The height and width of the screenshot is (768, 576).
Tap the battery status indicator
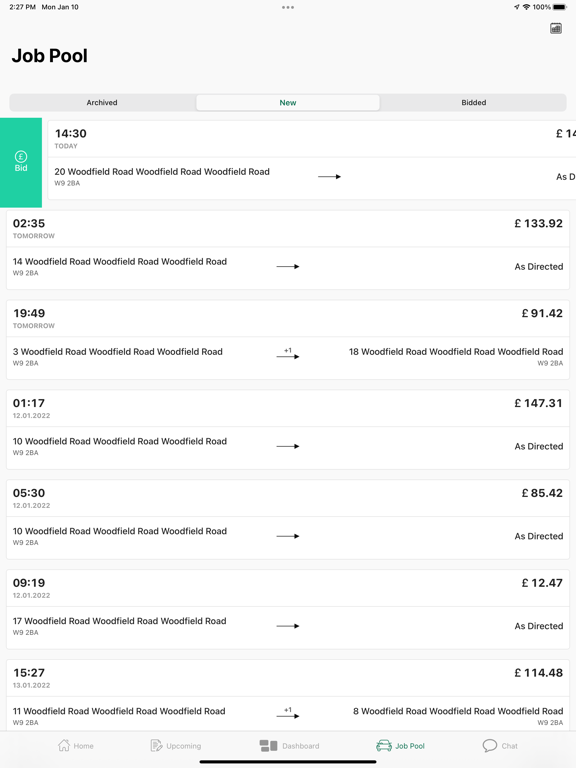(559, 7)
